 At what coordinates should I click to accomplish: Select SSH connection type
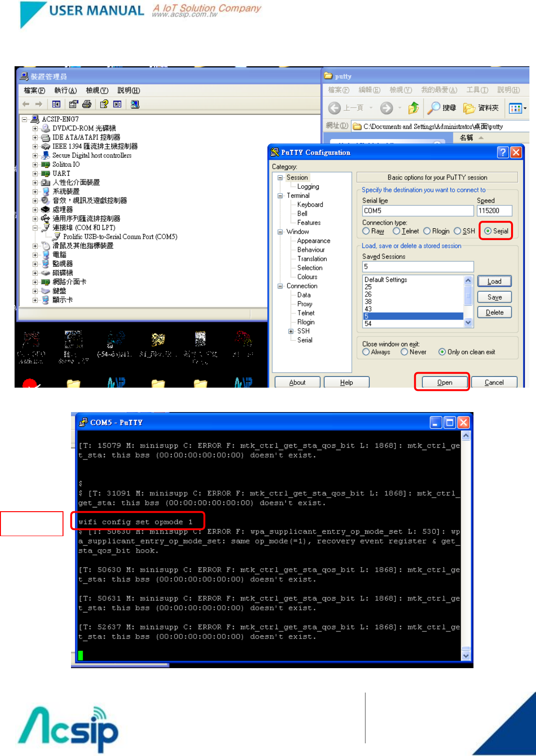point(457,231)
